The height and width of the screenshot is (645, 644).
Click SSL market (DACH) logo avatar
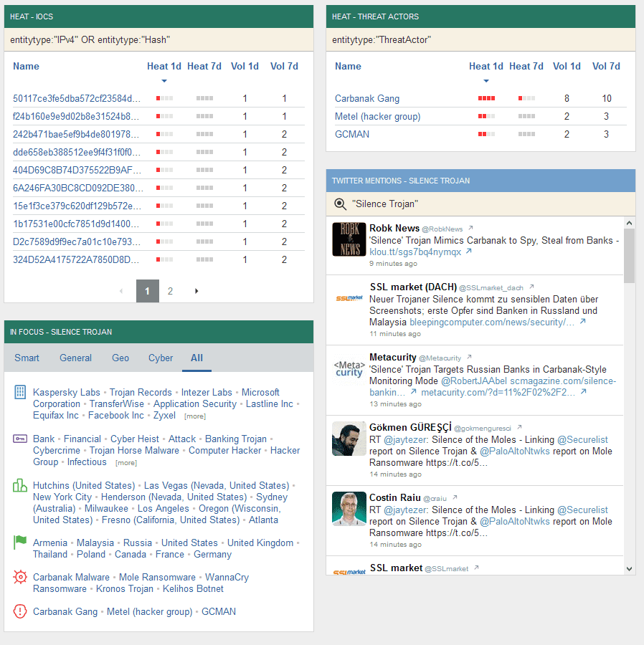click(349, 298)
